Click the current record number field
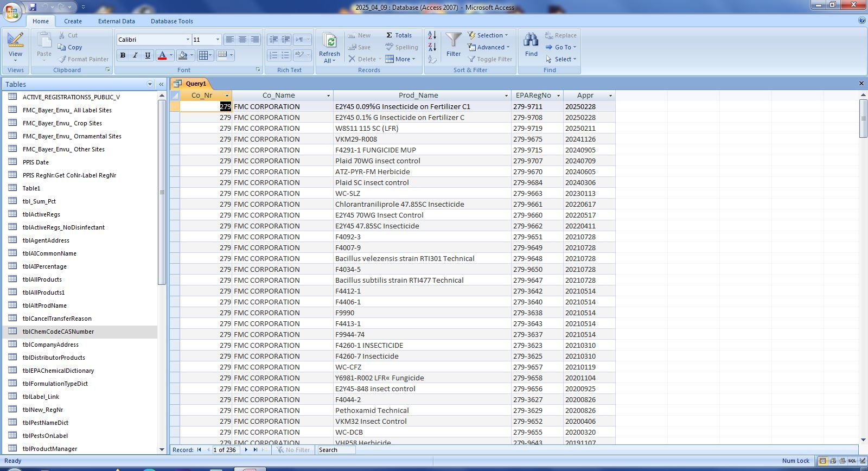The width and height of the screenshot is (868, 471). (226, 450)
